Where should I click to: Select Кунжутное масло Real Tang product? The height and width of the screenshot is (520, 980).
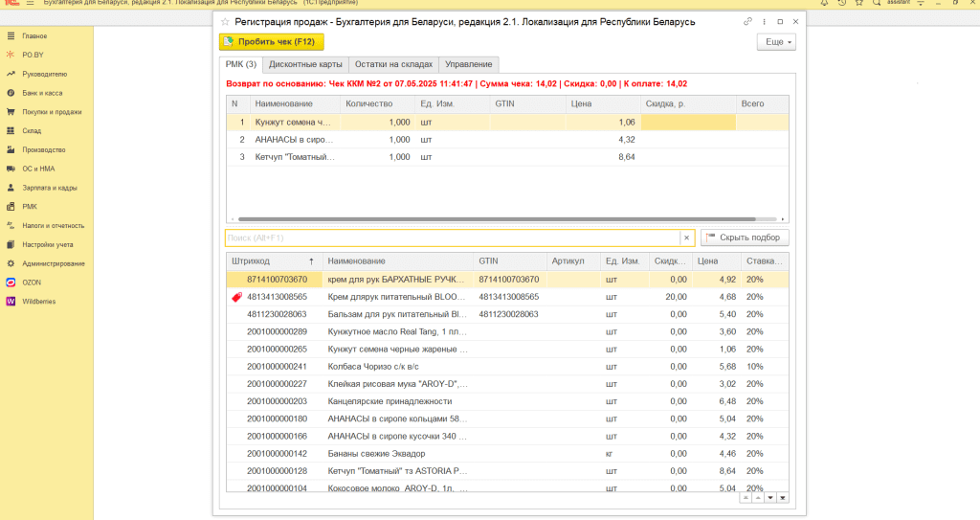[x=507, y=331]
